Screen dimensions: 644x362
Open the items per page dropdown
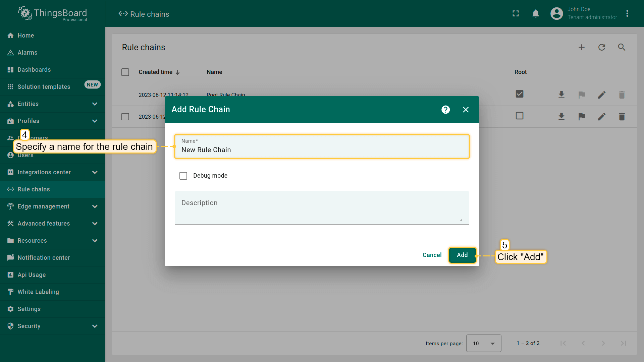pos(483,343)
